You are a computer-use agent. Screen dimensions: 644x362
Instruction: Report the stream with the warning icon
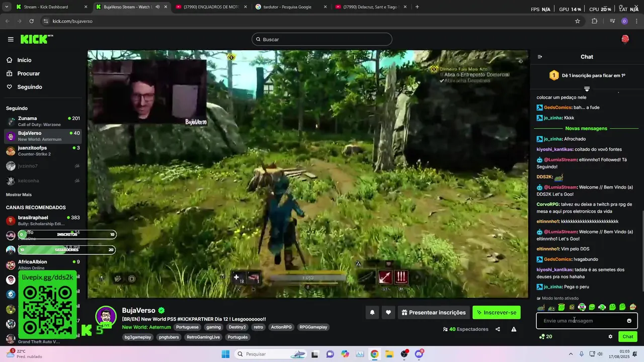click(514, 329)
